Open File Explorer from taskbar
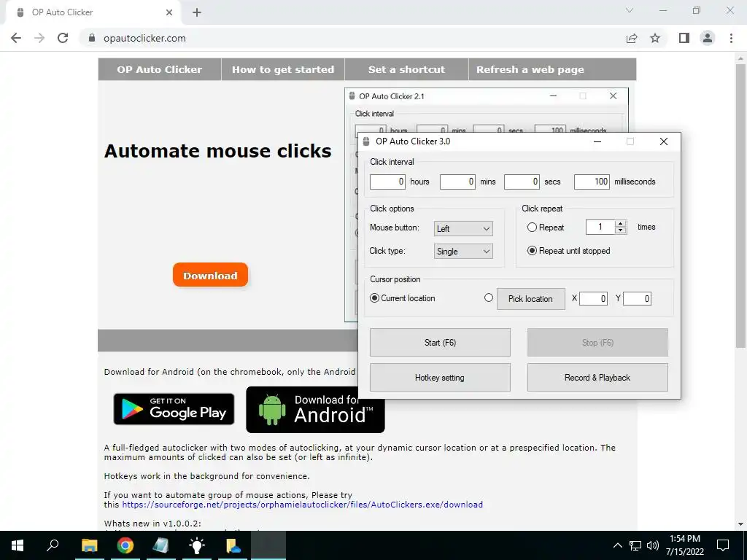 89,545
